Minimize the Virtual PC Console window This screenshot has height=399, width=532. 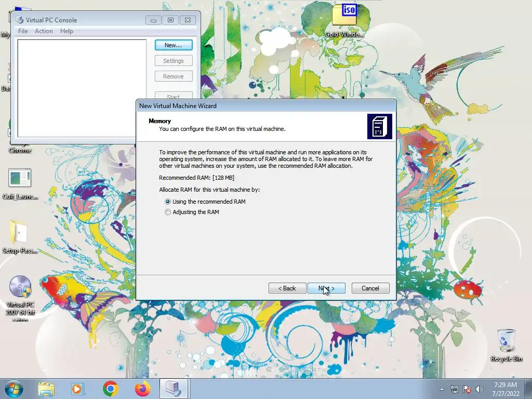pyautogui.click(x=153, y=20)
